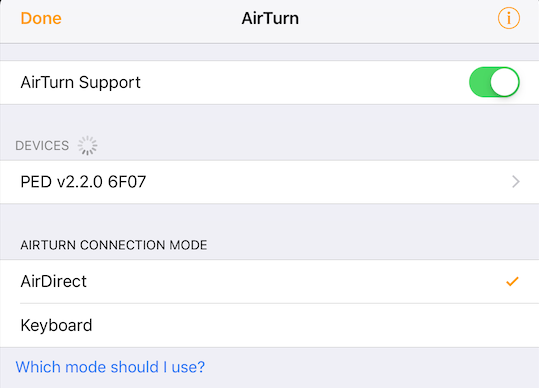
Task: Click the orange checkmark next to AirDirect
Action: pos(512,281)
